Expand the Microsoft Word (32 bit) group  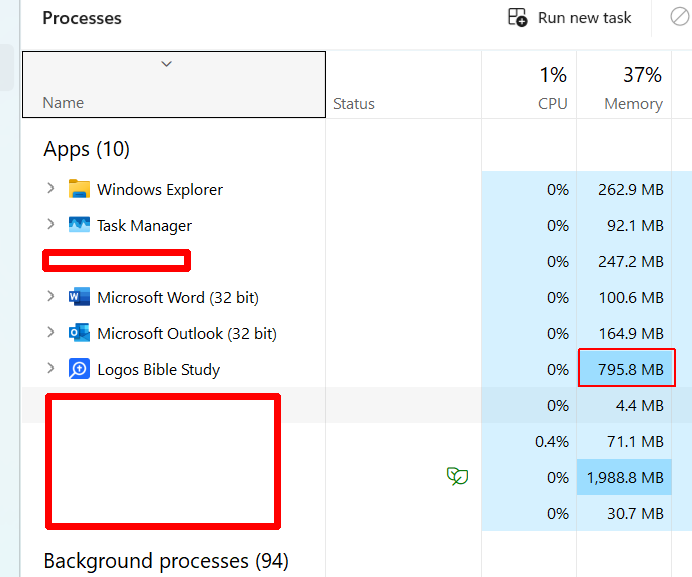pyautogui.click(x=51, y=296)
